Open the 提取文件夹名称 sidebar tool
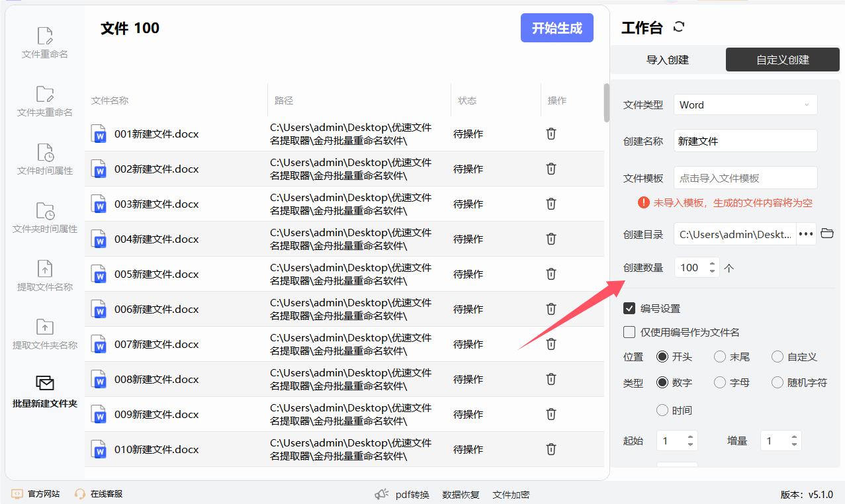The height and width of the screenshot is (504, 845). 45,334
